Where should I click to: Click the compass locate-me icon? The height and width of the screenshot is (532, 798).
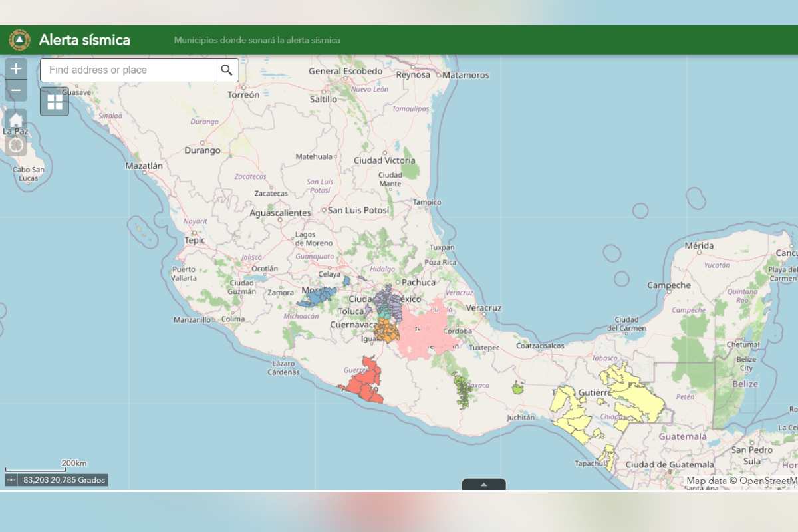click(15, 144)
